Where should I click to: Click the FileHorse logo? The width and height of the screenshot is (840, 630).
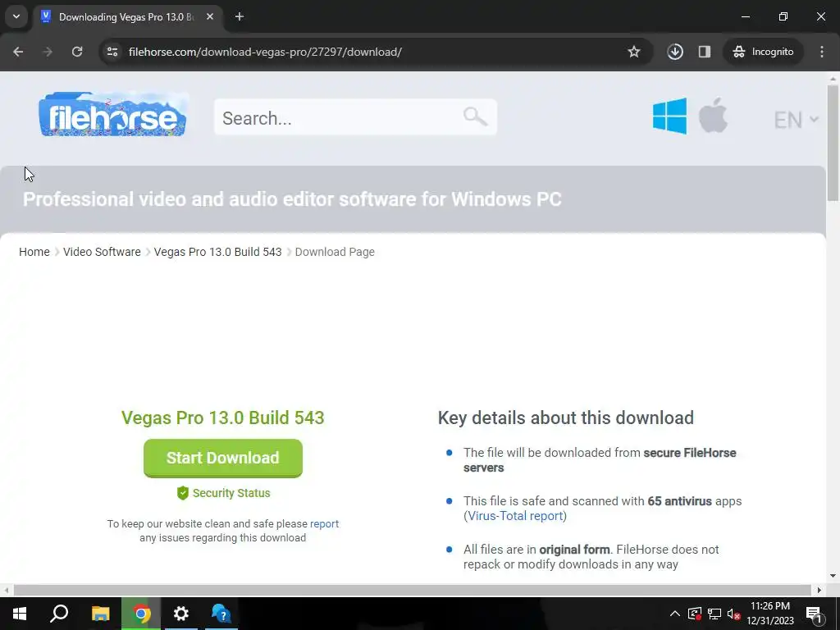coord(113,114)
